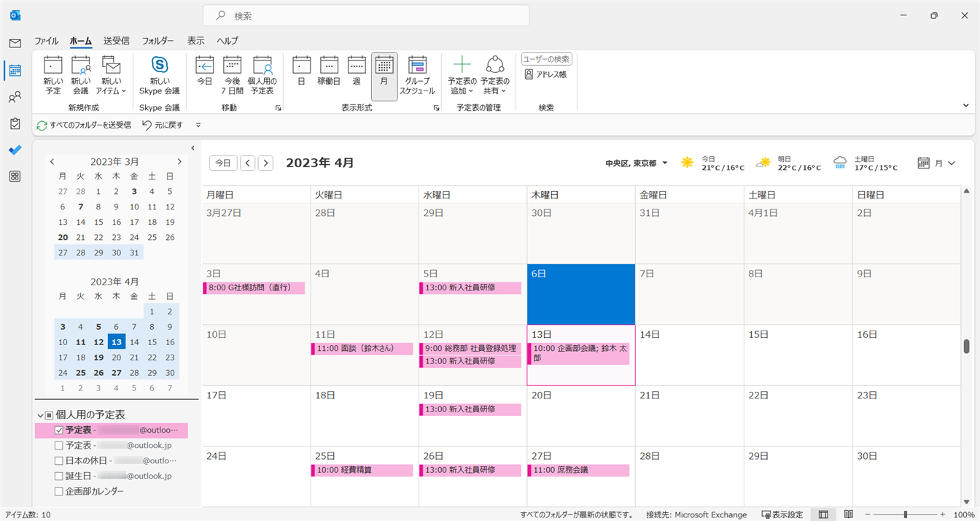
Task: Open the グループスケジュール view
Action: 417,67
